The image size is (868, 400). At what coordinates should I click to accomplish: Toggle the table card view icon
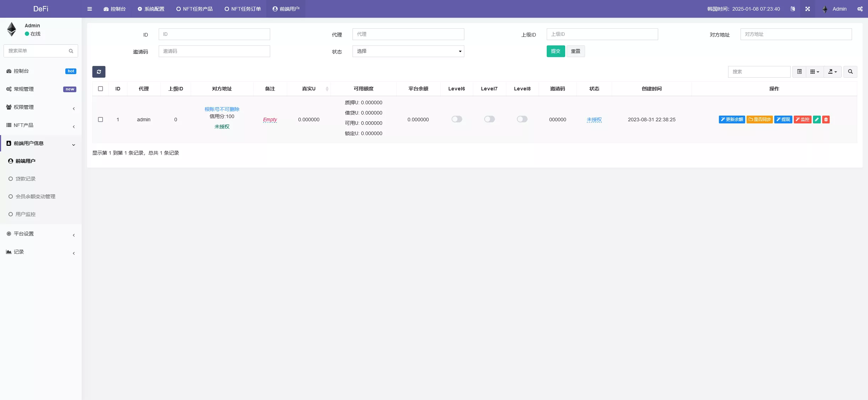[799, 72]
